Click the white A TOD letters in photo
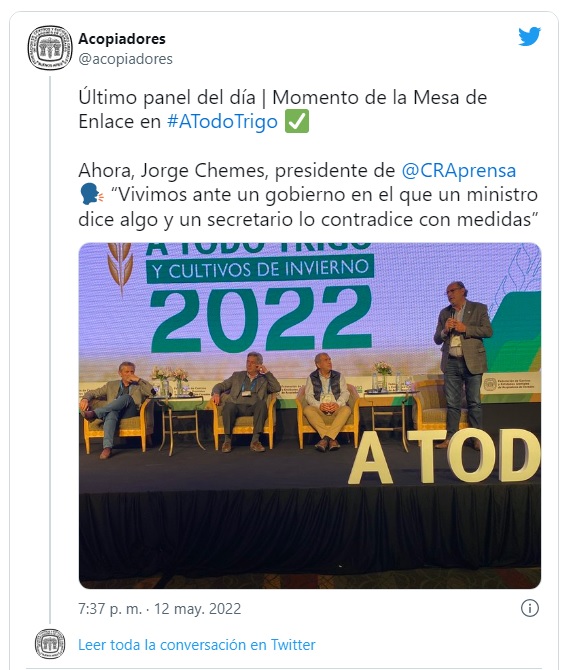573x670 pixels. 445,456
